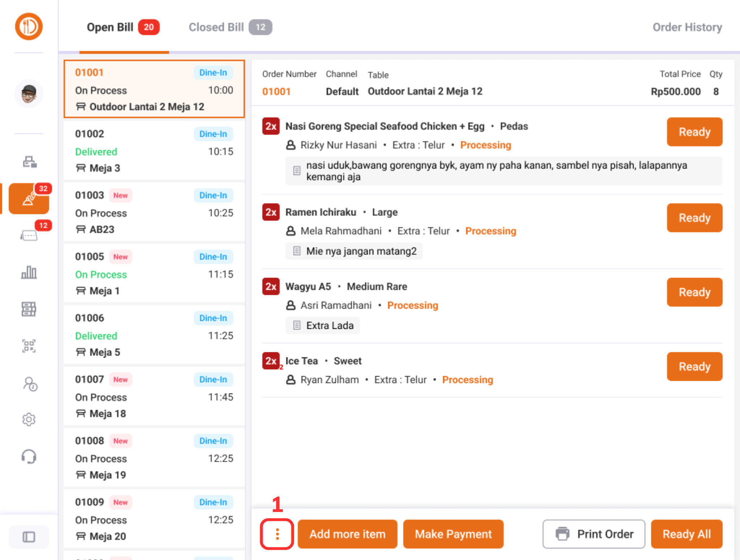Screen dimensions: 740x560
Task: Open the bar chart reports icon
Action: point(29,272)
